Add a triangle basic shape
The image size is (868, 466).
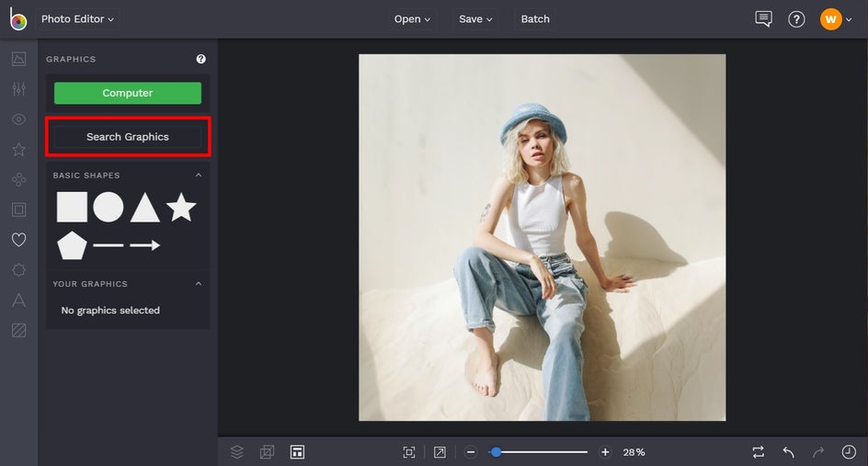pyautogui.click(x=145, y=207)
